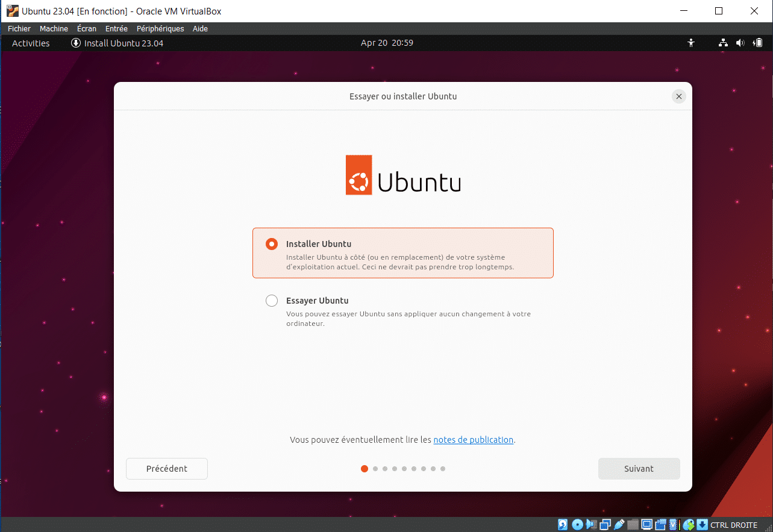Open the accessibility menu in Ubuntu top bar
The image size is (773, 532).
(x=691, y=43)
